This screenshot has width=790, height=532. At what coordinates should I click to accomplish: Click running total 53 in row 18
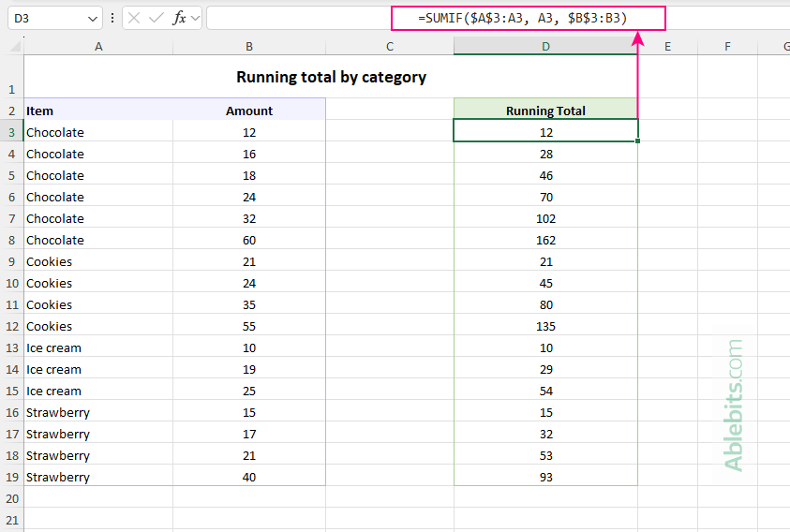point(545,456)
